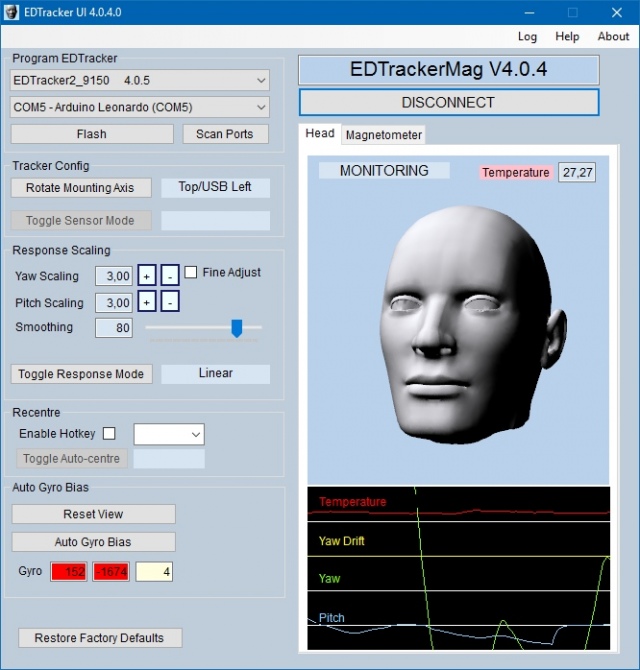Open the COM5 Arduino Leonardo port dropdown
Image resolution: width=640 pixels, height=670 pixels.
pos(140,107)
